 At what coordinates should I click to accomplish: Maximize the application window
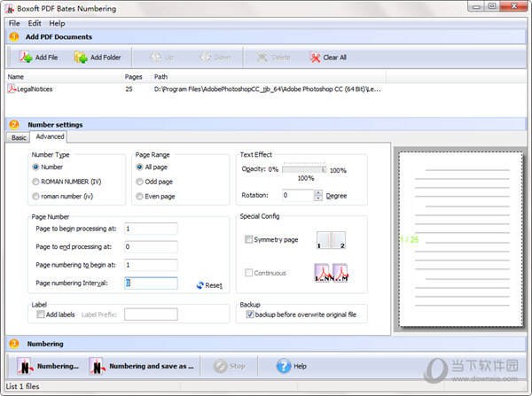pos(492,6)
